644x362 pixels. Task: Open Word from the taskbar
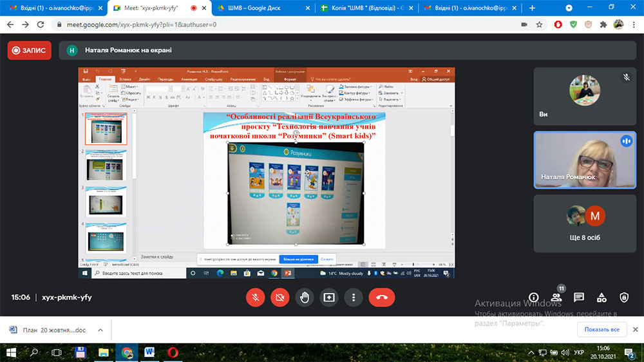pos(149,352)
